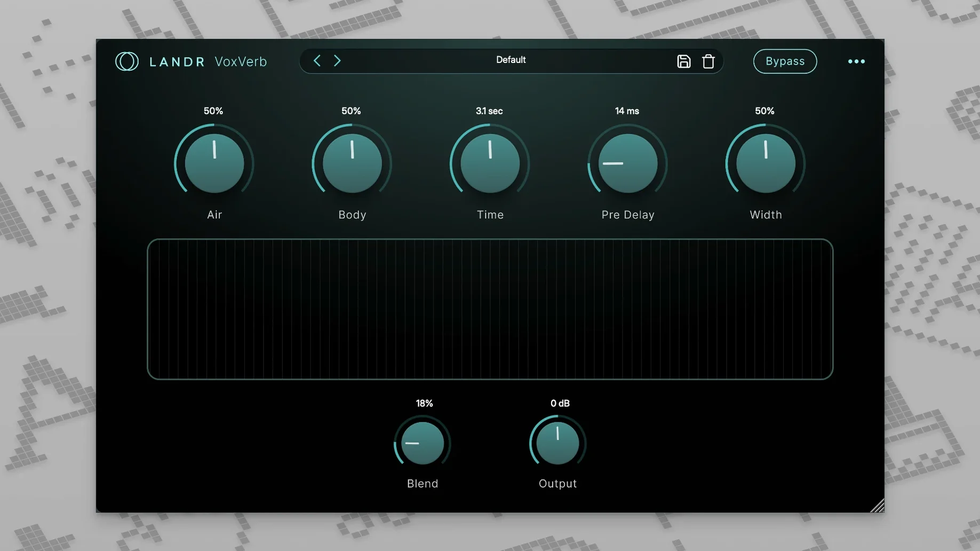Go to the next preset arrow
The width and height of the screenshot is (980, 551).
[337, 60]
